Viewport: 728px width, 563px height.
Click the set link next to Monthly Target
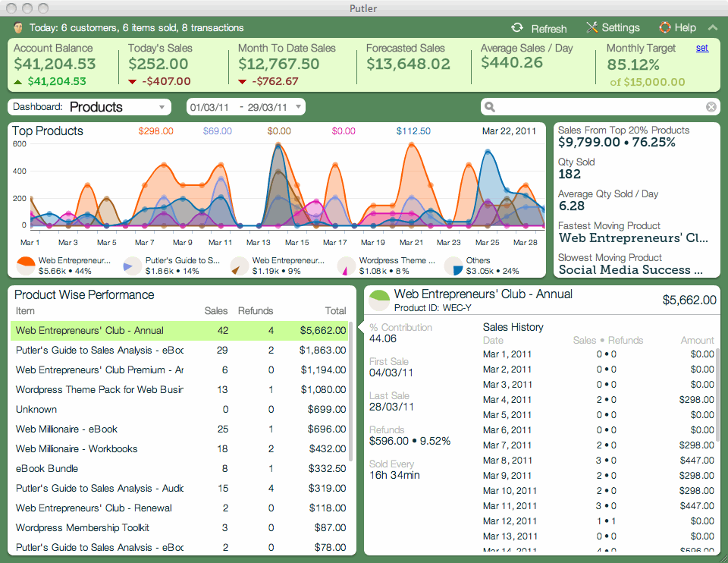[702, 48]
